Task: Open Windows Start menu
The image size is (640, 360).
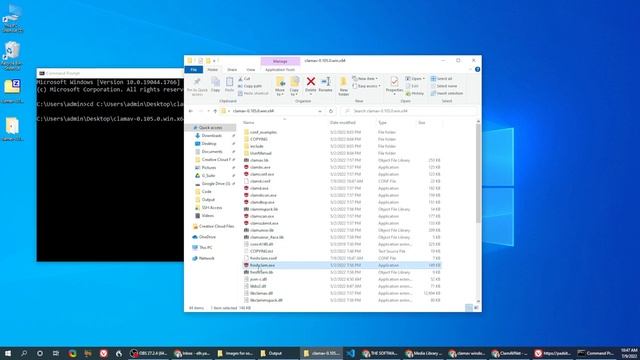Action: tap(8, 353)
